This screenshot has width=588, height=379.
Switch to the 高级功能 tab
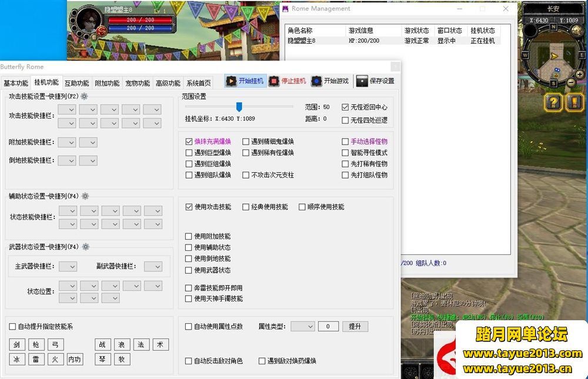click(168, 83)
